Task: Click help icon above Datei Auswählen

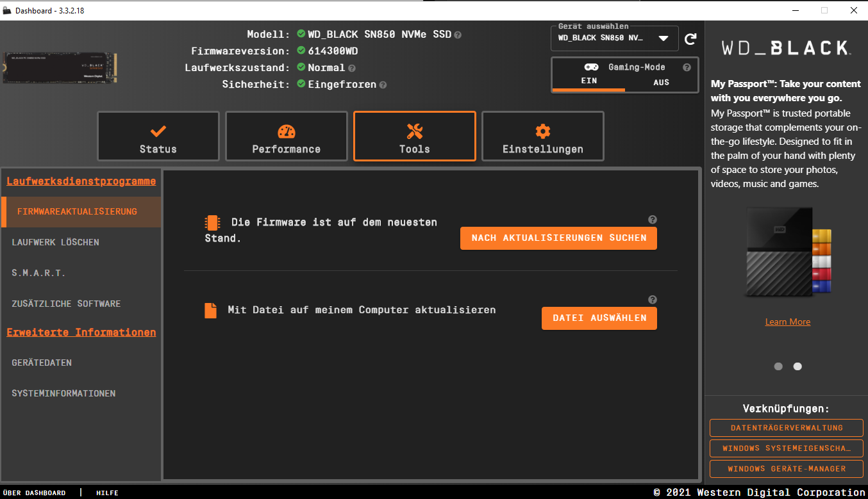Action: (653, 300)
